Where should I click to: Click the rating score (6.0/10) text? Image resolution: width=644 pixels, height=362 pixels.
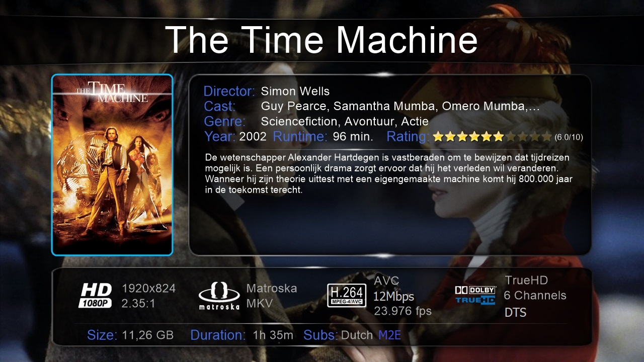pyautogui.click(x=569, y=137)
